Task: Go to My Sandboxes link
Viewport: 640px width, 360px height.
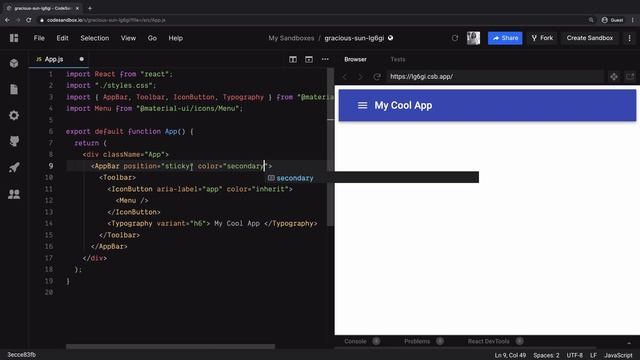Action: (291, 38)
